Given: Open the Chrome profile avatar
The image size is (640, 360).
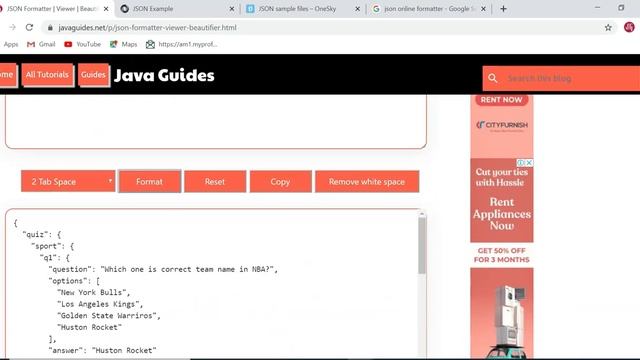Looking at the screenshot, I should coord(629,27).
